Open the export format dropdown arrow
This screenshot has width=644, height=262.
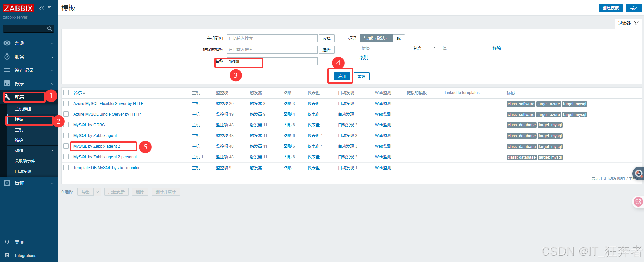pyautogui.click(x=97, y=192)
